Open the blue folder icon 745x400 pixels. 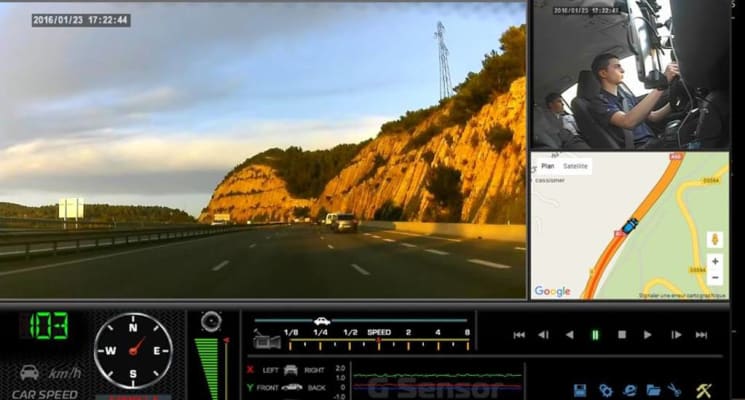coord(653,390)
